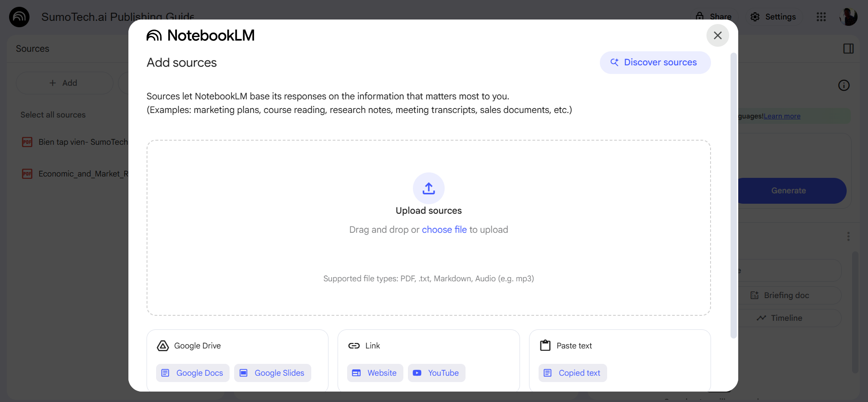Click the info icon in right panel
868x402 pixels.
pyautogui.click(x=844, y=85)
